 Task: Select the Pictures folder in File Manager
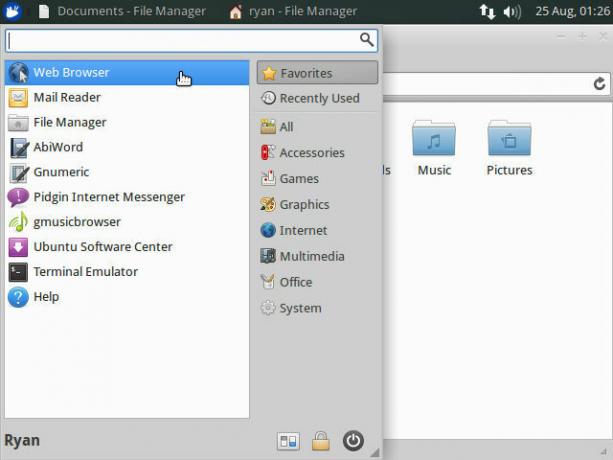point(509,149)
